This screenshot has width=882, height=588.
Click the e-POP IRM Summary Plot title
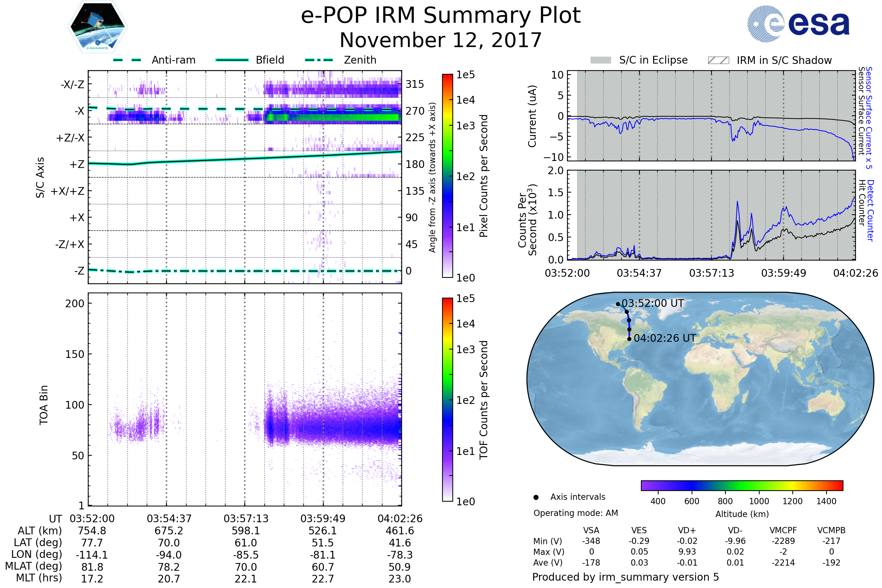pos(441,16)
